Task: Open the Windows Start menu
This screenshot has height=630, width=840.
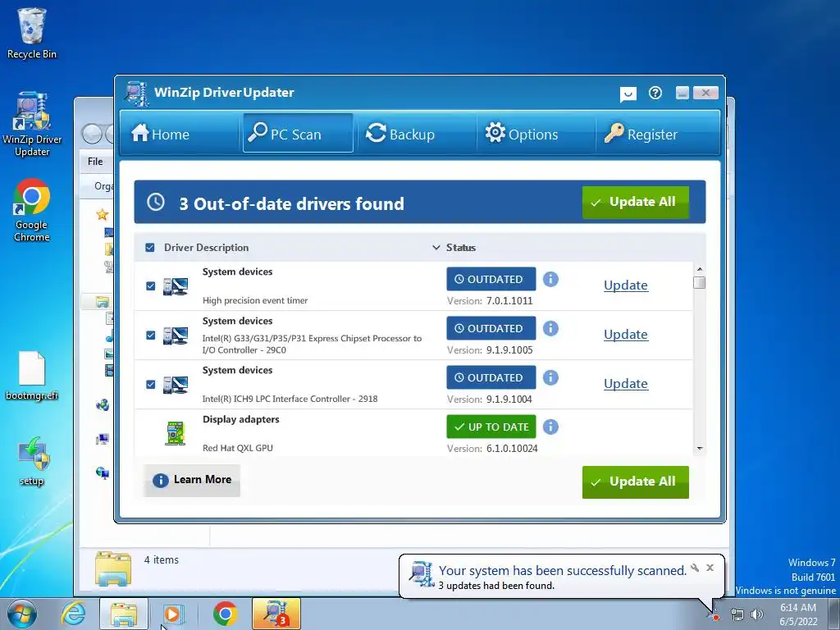Action: click(21, 614)
